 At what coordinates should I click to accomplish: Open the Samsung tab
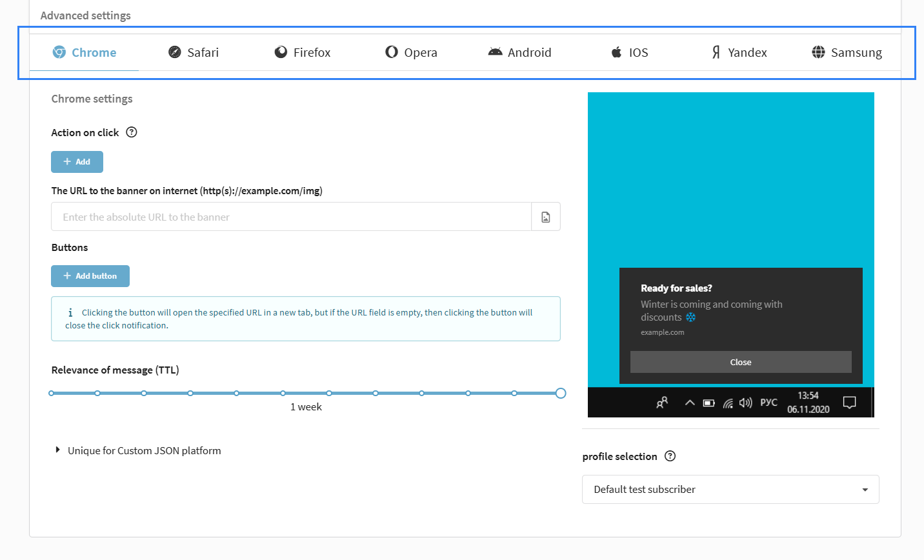click(847, 52)
